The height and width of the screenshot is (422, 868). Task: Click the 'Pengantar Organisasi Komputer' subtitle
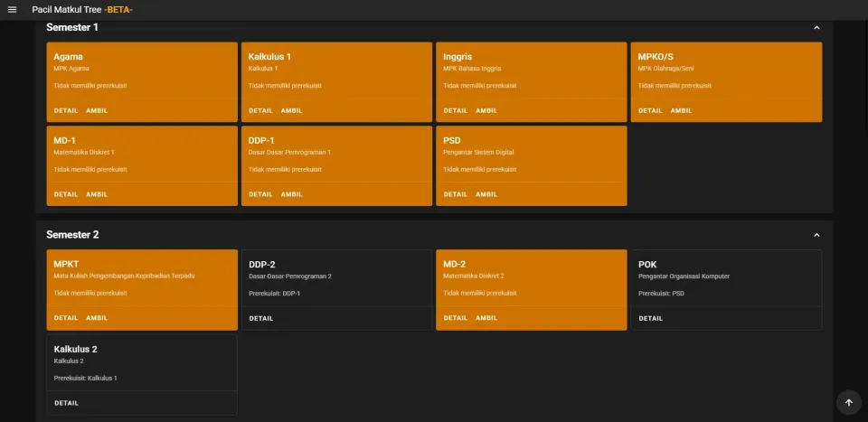(x=684, y=276)
